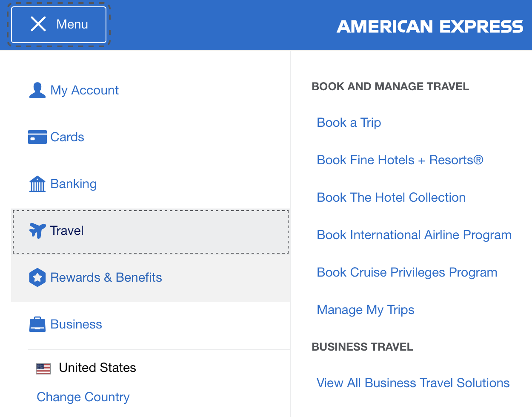The width and height of the screenshot is (532, 417).
Task: Click the Change Country link
Action: point(83,397)
